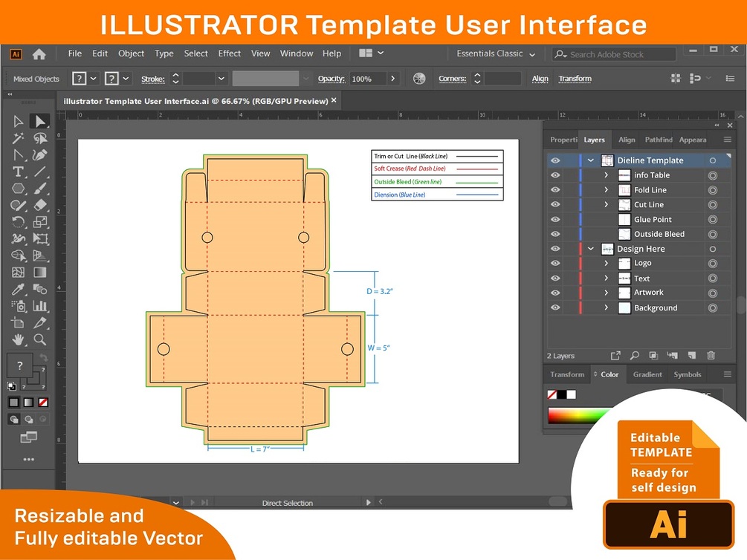Select the Eraser tool
This screenshot has width=747, height=560.
(x=40, y=205)
